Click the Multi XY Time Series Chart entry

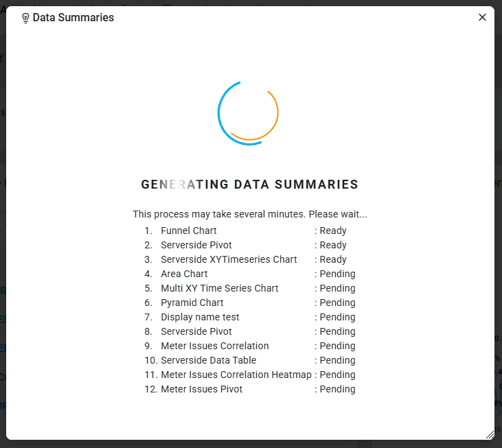220,288
